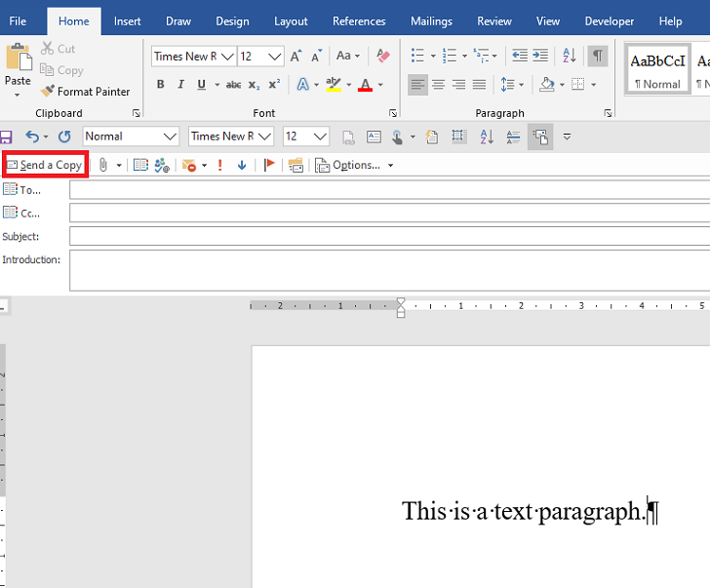710x588 pixels.
Task: Increase font size with Grow Font
Action: (x=296, y=57)
